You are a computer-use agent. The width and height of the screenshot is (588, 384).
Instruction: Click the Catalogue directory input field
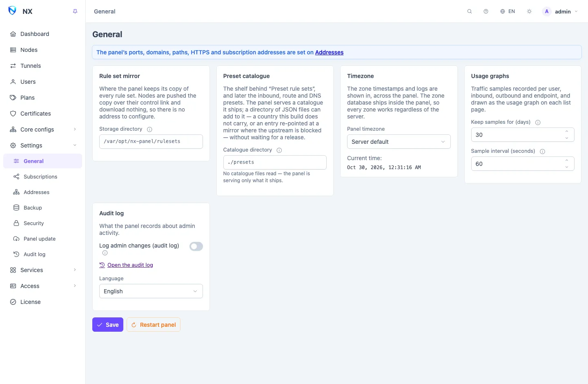pyautogui.click(x=275, y=162)
